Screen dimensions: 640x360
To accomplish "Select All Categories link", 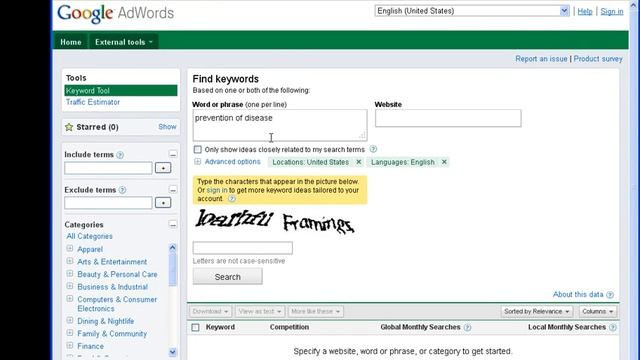I will coord(89,236).
